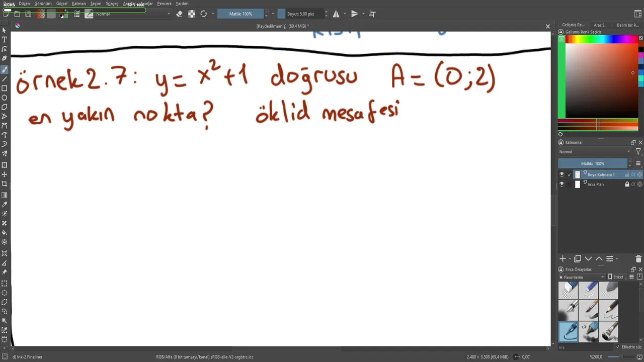Select the Text tool in the toolbox
Viewport: 644px width, 362px height.
click(5, 40)
